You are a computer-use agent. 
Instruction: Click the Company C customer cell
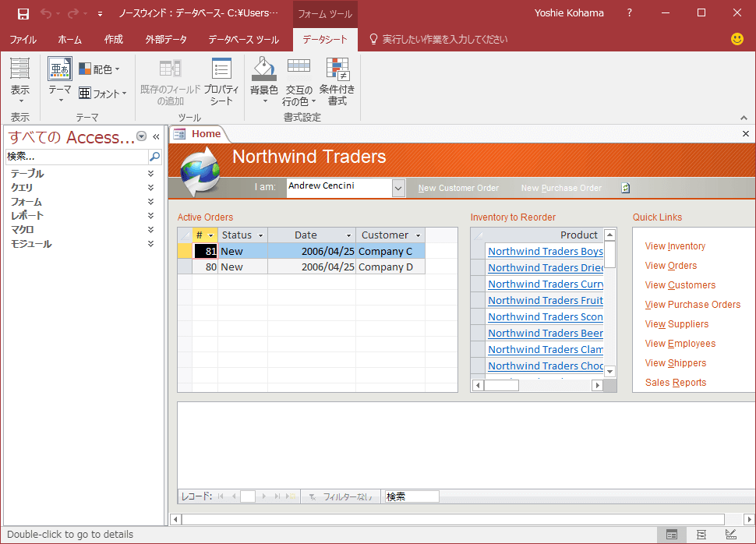point(390,251)
